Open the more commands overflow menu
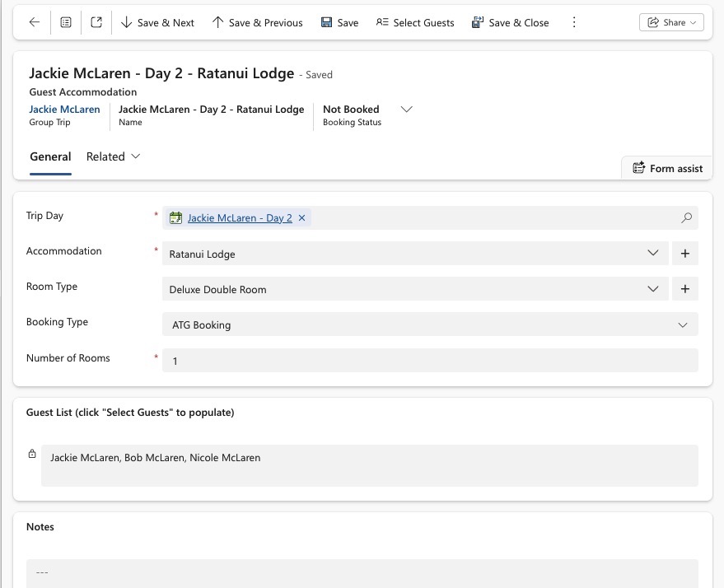724x588 pixels. click(x=574, y=22)
